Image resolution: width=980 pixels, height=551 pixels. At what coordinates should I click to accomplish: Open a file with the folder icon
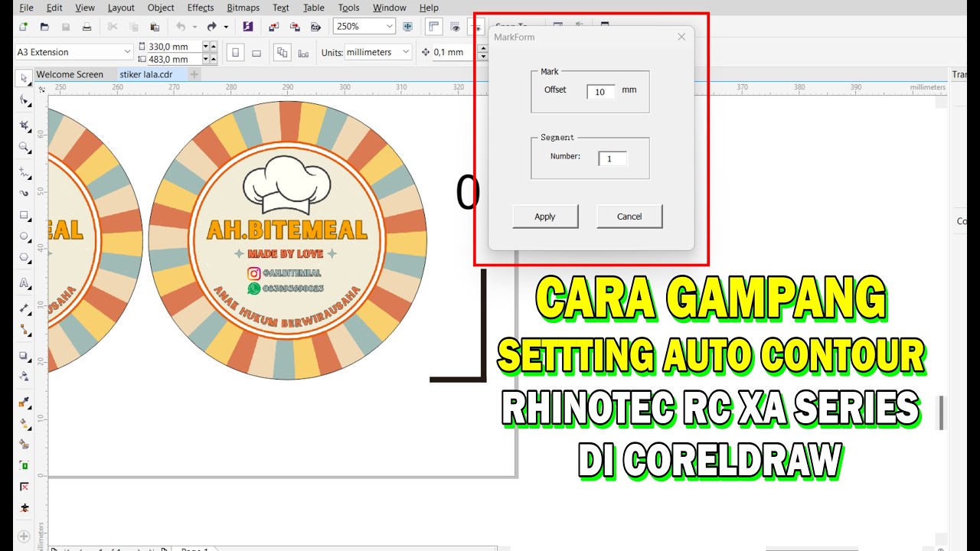coord(44,27)
